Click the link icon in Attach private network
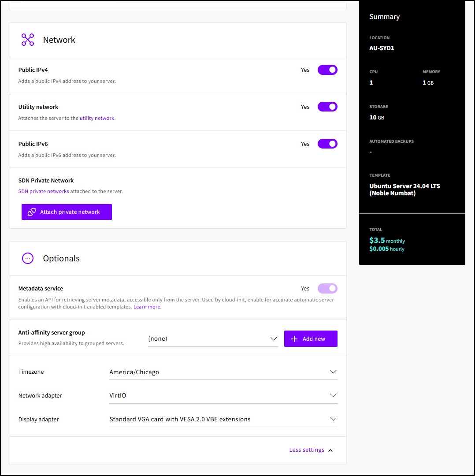 click(32, 212)
